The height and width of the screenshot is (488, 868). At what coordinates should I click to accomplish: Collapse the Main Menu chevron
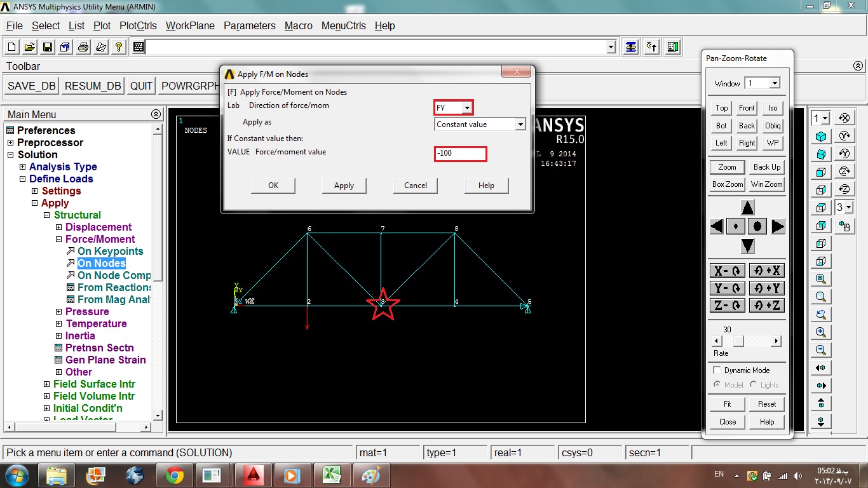[x=156, y=114]
